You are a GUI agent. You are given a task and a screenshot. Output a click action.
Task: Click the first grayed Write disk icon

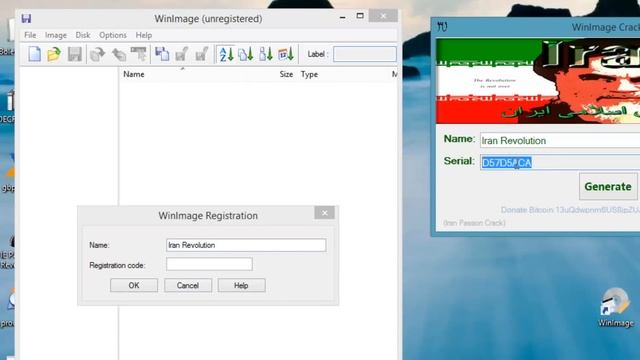pyautogui.click(x=182, y=54)
